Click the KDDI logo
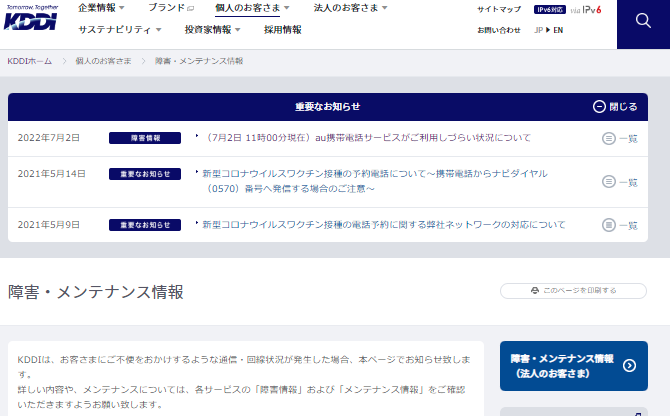This screenshot has height=416, width=670. (x=31, y=18)
